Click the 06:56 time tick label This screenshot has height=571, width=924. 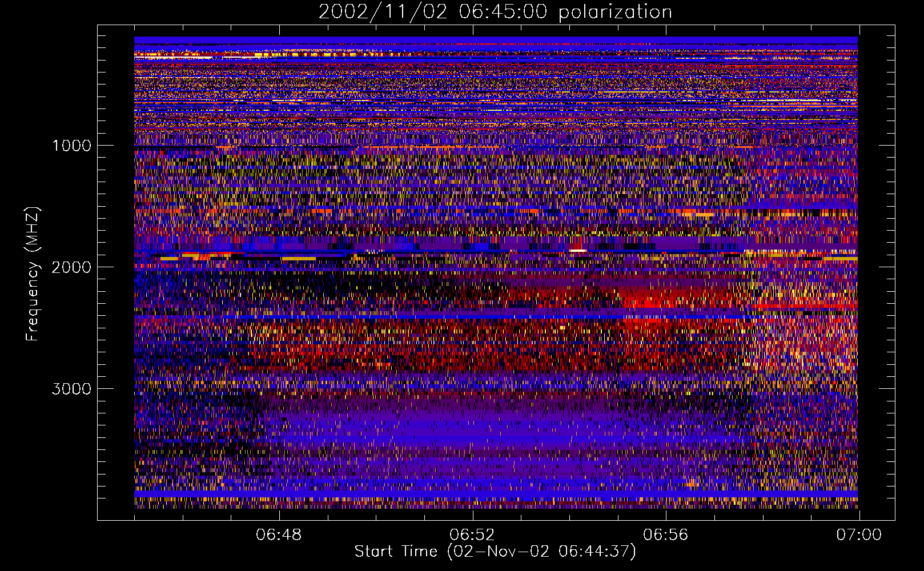click(666, 535)
